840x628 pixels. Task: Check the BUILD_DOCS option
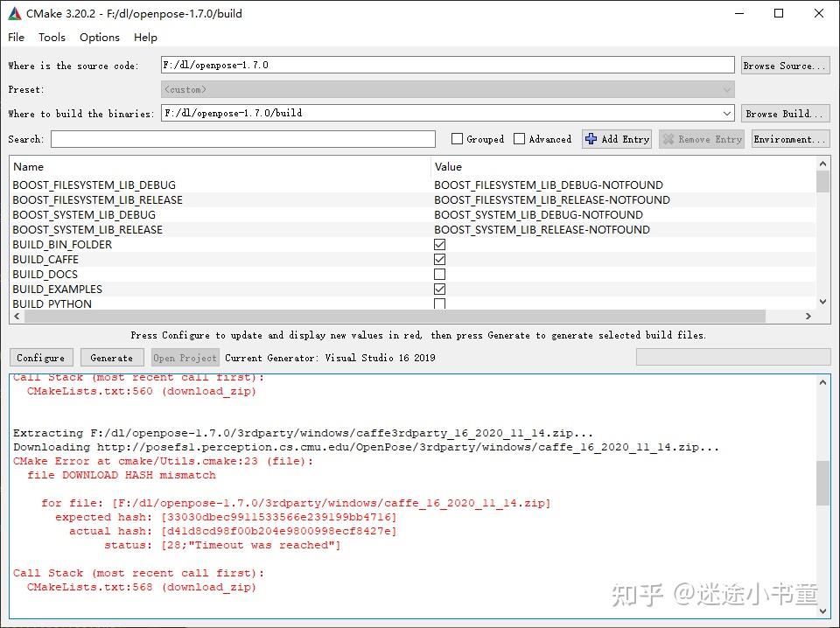pyautogui.click(x=438, y=274)
